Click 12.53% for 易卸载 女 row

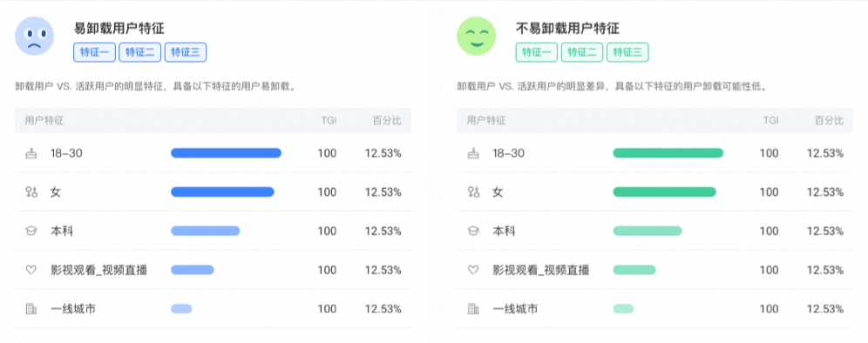click(x=383, y=192)
